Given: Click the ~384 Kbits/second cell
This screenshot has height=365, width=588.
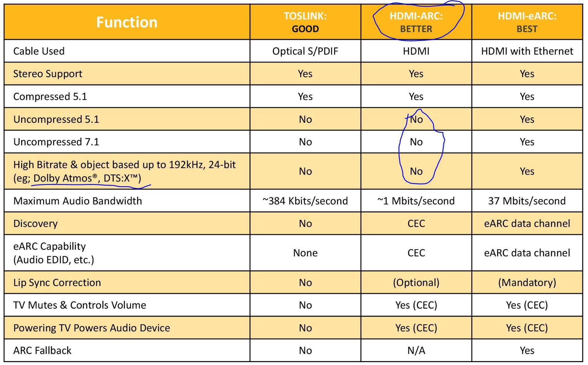Looking at the screenshot, I should pyautogui.click(x=305, y=201).
